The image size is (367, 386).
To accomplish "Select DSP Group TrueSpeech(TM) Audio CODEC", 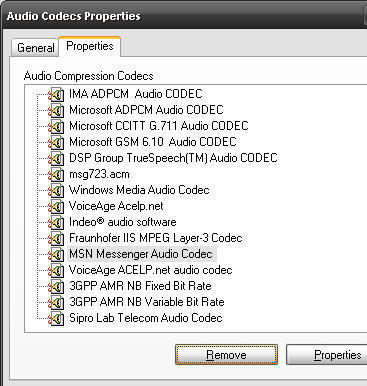I will pyautogui.click(x=173, y=158).
